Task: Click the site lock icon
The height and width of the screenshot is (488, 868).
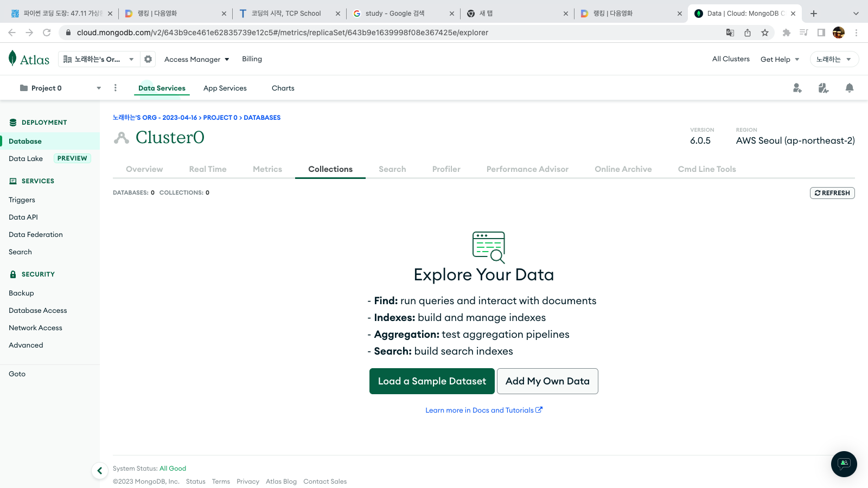Action: pyautogui.click(x=68, y=33)
